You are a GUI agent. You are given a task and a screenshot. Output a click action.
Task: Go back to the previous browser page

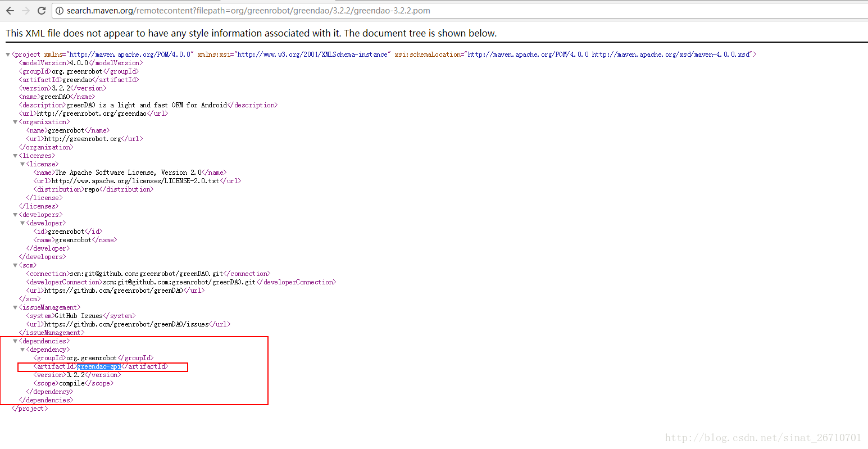[10, 11]
